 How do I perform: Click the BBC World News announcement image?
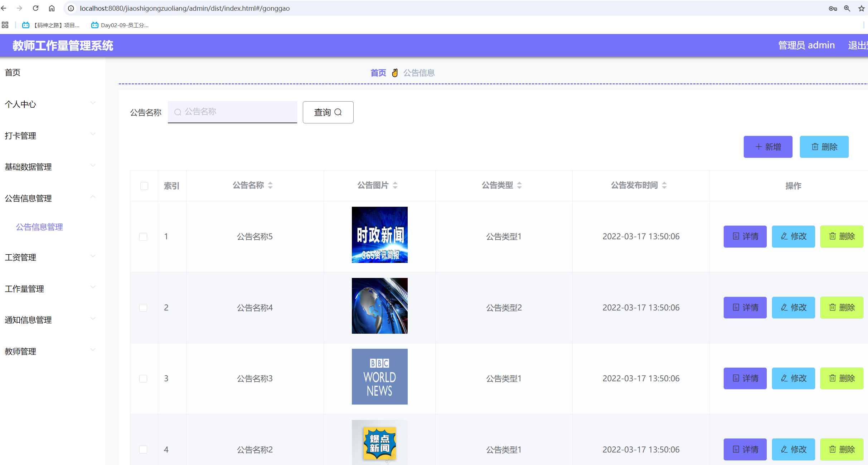(379, 376)
